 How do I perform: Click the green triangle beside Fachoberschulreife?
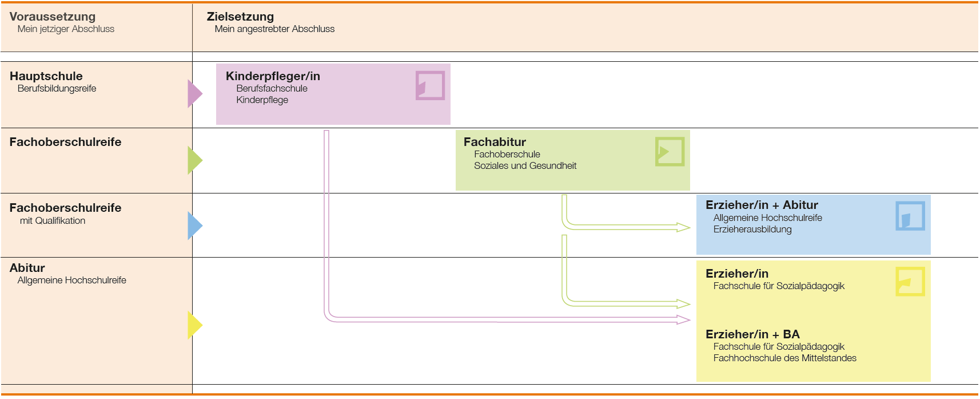click(x=194, y=160)
